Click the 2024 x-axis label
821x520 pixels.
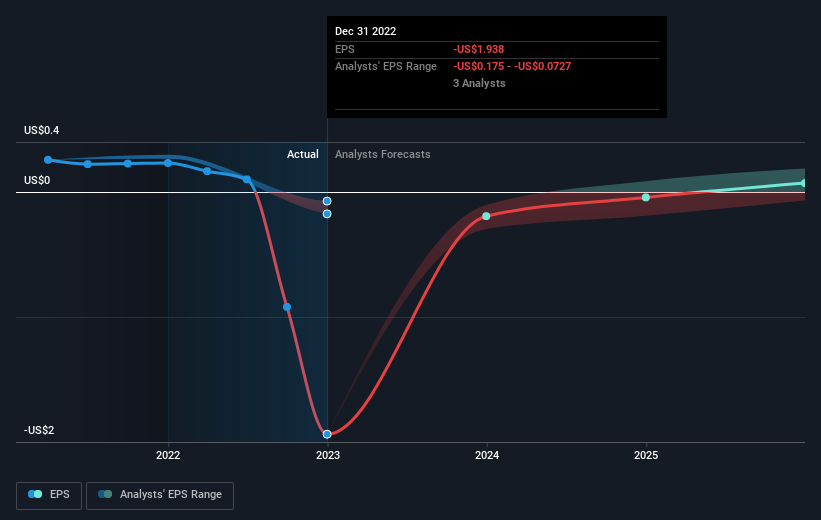click(487, 455)
